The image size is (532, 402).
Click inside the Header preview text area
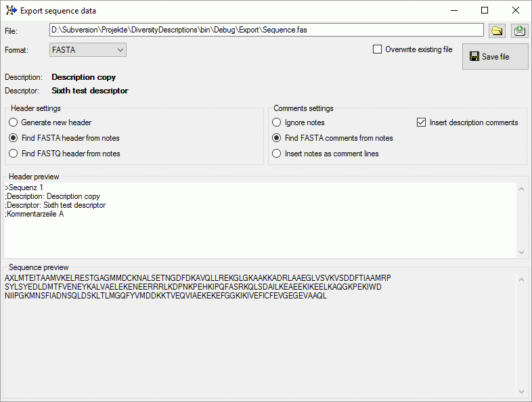[260, 221]
